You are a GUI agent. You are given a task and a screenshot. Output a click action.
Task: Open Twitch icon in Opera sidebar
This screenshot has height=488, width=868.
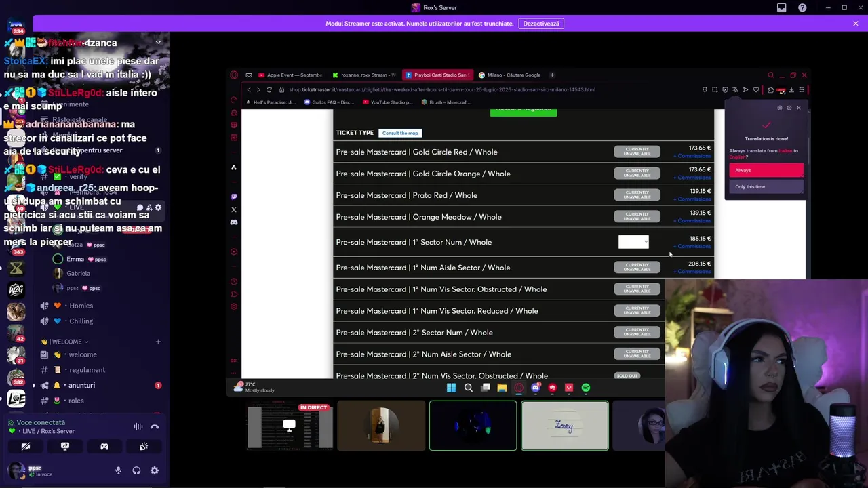tap(234, 197)
